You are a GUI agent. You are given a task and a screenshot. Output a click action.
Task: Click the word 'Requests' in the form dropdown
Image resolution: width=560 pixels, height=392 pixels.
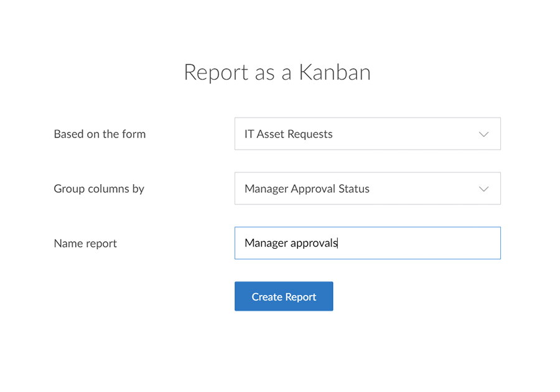[310, 134]
